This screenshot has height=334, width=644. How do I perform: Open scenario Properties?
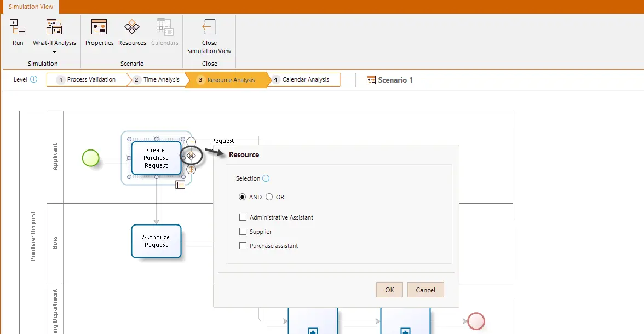tap(100, 32)
